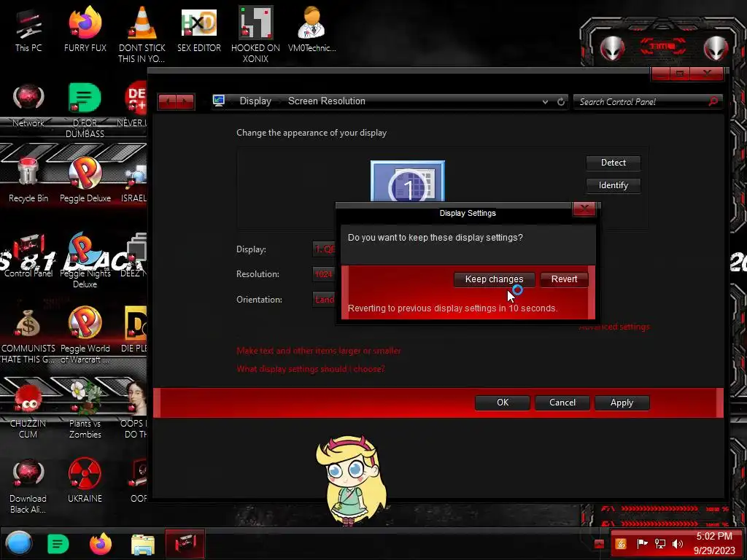Image resolution: width=747 pixels, height=560 pixels.
Task: Select the monitor 1 thumbnail
Action: tap(408, 182)
